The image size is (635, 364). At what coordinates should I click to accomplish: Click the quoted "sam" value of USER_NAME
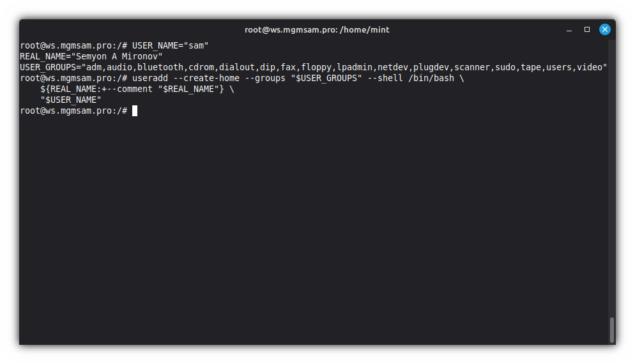196,45
